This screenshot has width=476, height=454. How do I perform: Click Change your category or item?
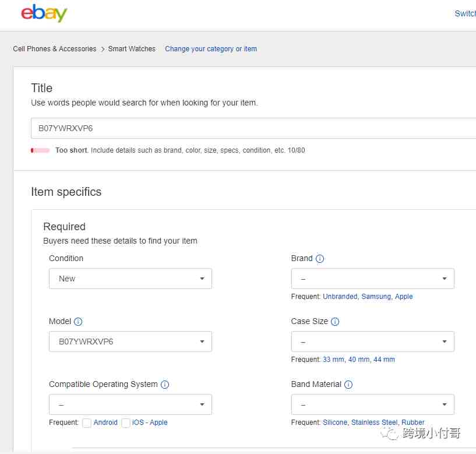click(211, 49)
